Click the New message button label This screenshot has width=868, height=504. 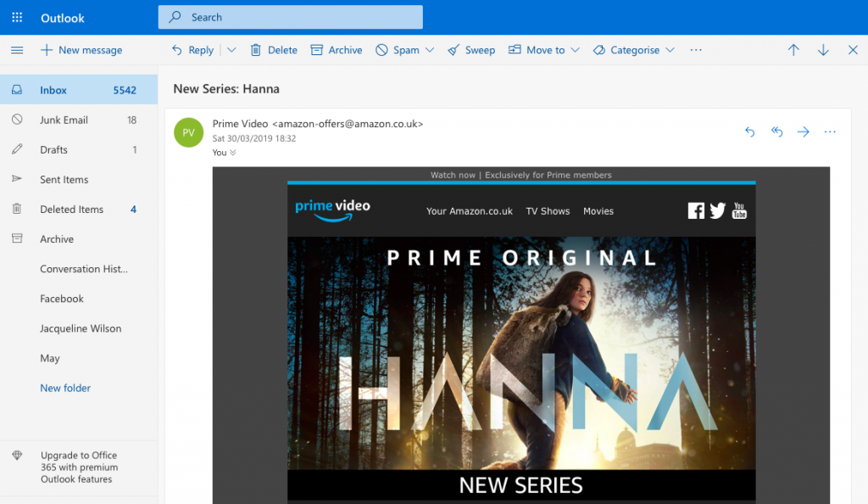[90, 50]
